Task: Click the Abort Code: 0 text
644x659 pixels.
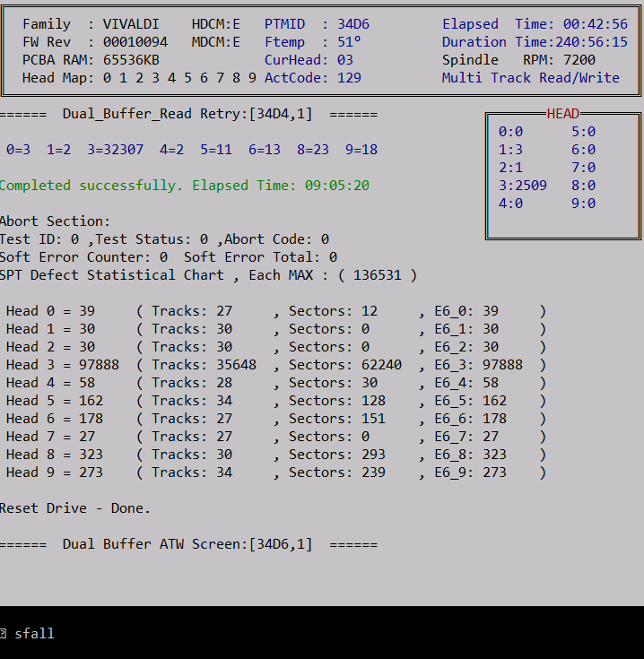Action: tap(276, 239)
